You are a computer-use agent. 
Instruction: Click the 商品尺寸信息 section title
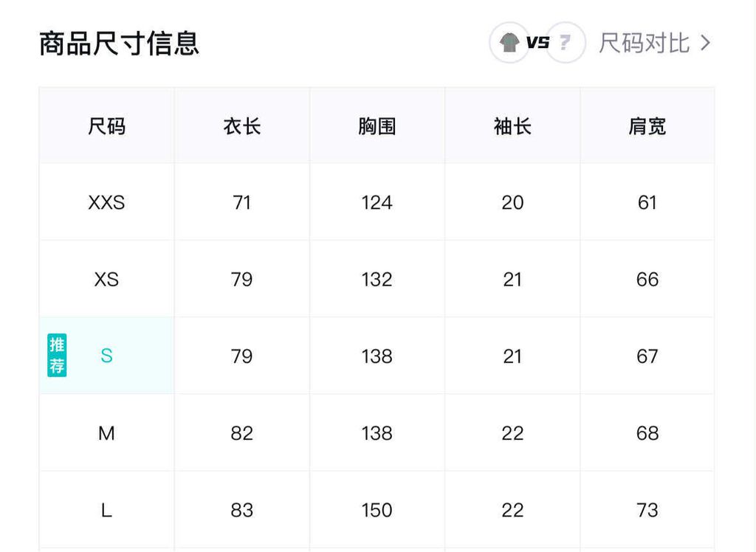coord(119,44)
